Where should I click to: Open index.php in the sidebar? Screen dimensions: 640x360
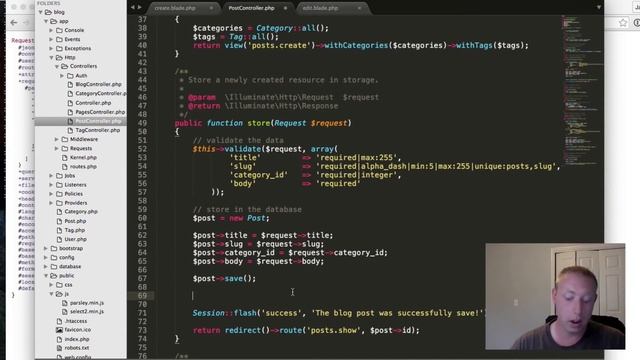point(77,339)
